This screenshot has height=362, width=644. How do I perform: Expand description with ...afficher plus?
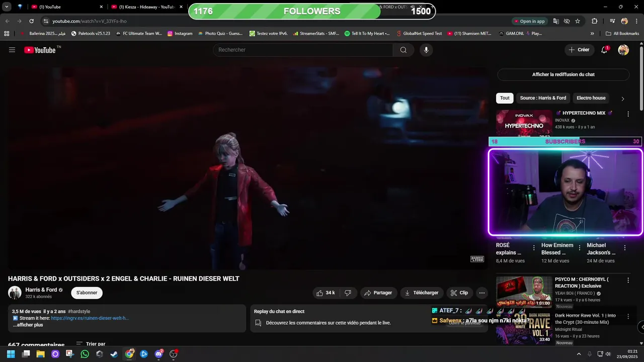point(28,325)
